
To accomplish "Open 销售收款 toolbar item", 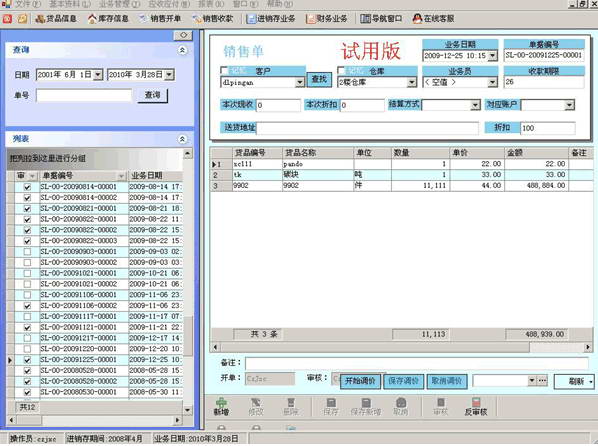I will 213,18.
